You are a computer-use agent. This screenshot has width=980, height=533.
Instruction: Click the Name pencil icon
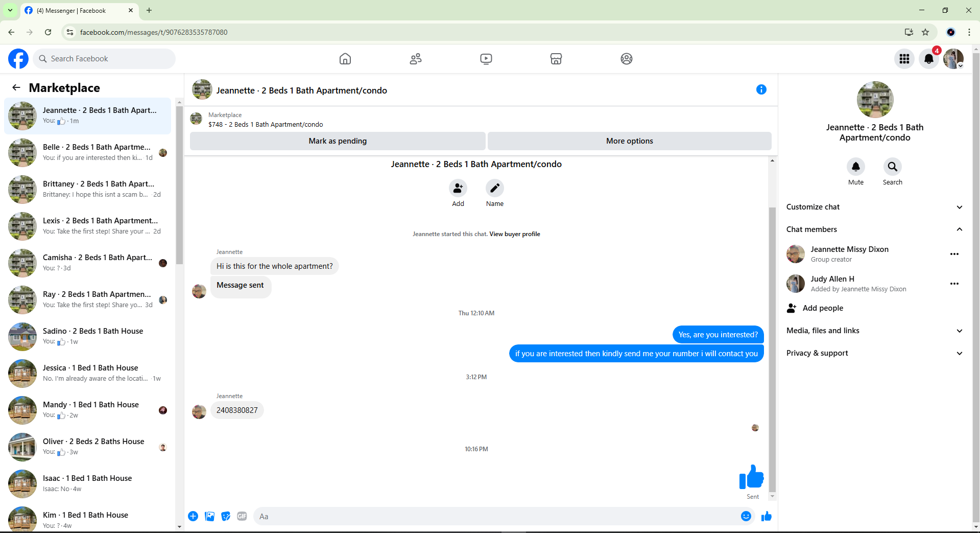[495, 188]
